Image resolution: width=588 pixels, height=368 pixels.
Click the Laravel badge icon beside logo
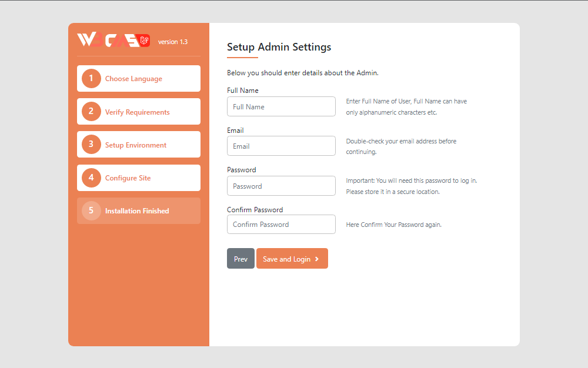click(145, 41)
